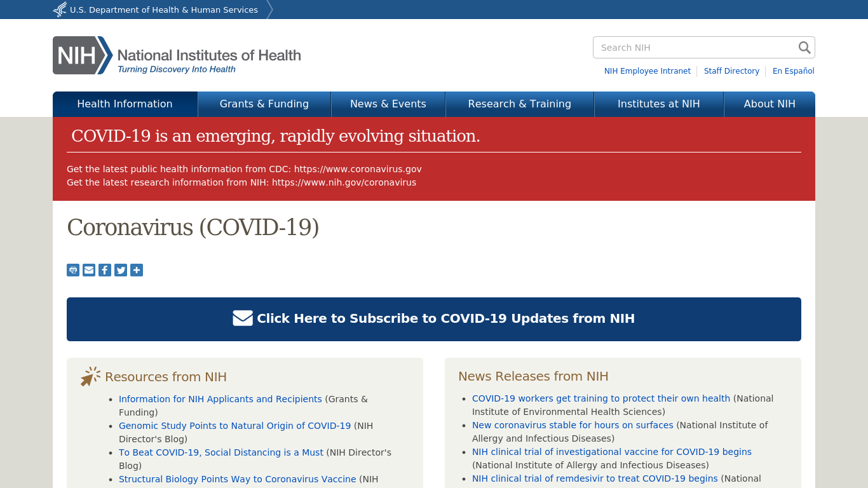Share the page via the email icon
868x488 pixels.
point(88,270)
